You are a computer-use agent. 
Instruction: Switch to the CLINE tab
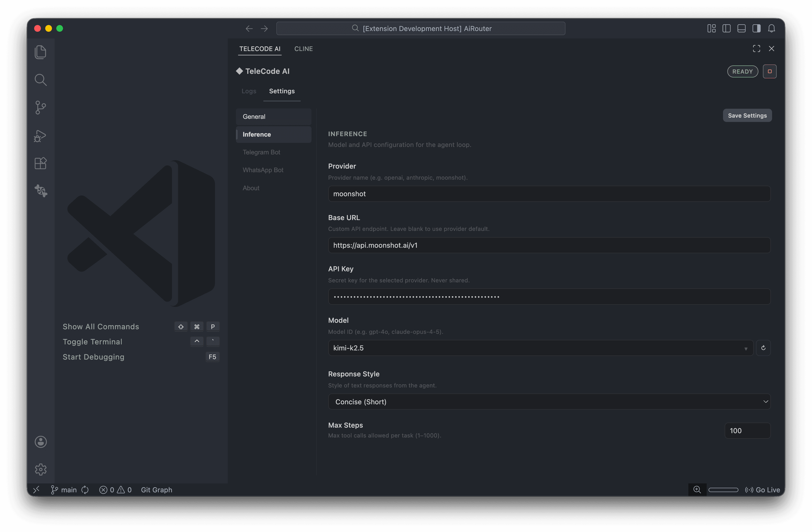(303, 49)
